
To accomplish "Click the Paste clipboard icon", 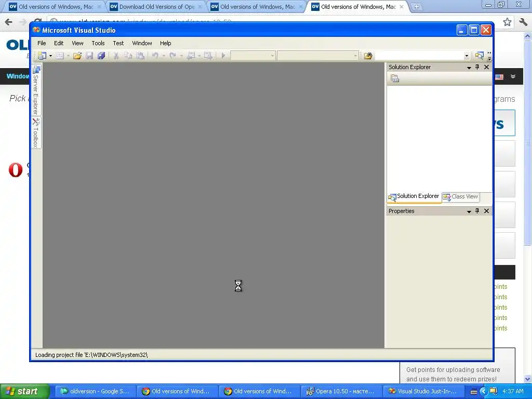I will pos(140,56).
